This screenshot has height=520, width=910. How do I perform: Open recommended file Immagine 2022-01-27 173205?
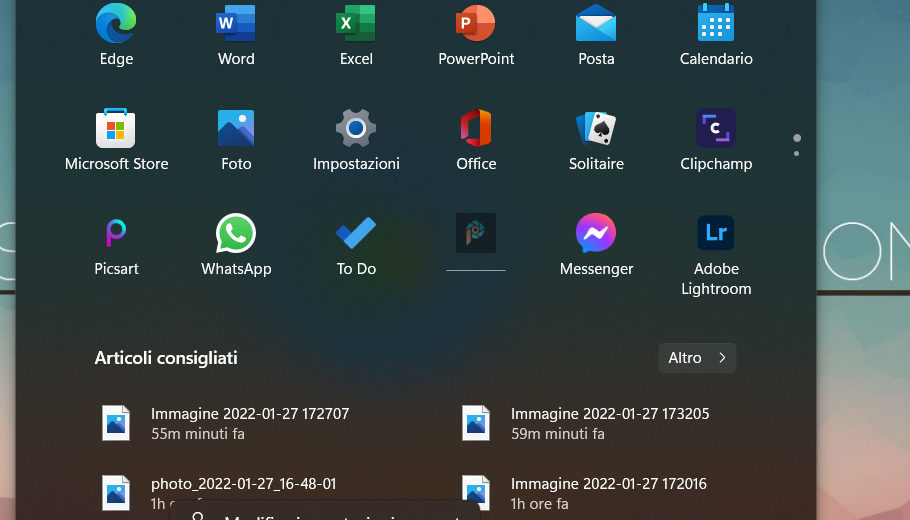(609, 423)
